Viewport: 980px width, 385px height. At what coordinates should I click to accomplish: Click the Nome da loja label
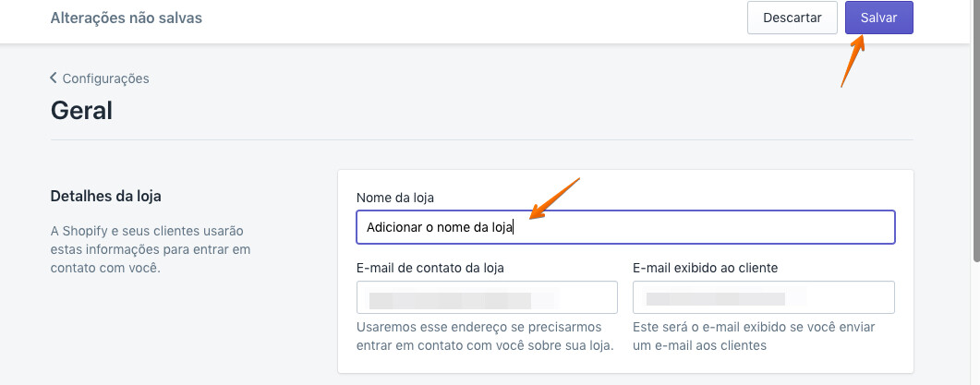click(x=394, y=197)
